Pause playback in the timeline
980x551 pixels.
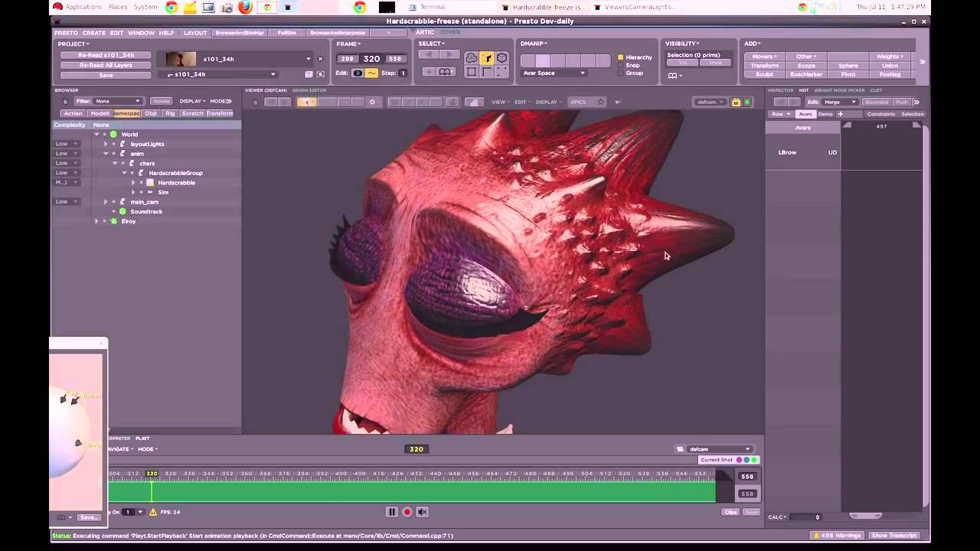[x=391, y=512]
